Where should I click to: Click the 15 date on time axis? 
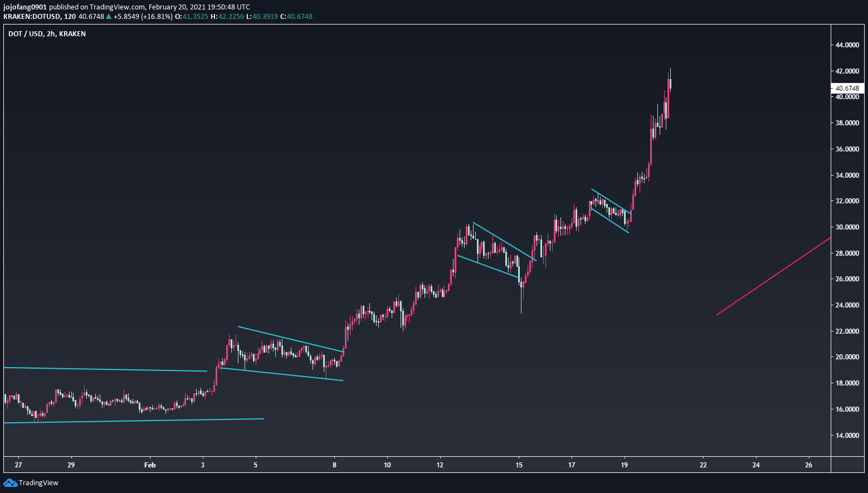pos(519,465)
